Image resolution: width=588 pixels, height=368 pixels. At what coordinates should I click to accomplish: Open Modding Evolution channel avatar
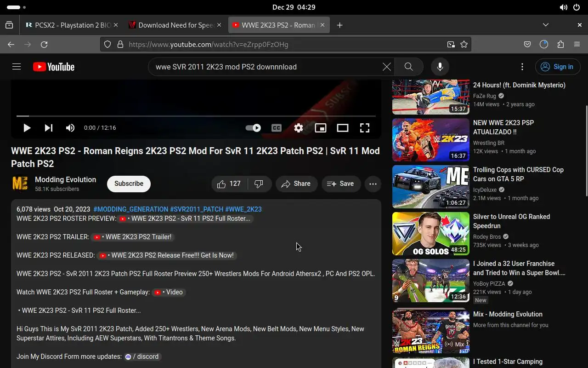pos(20,184)
